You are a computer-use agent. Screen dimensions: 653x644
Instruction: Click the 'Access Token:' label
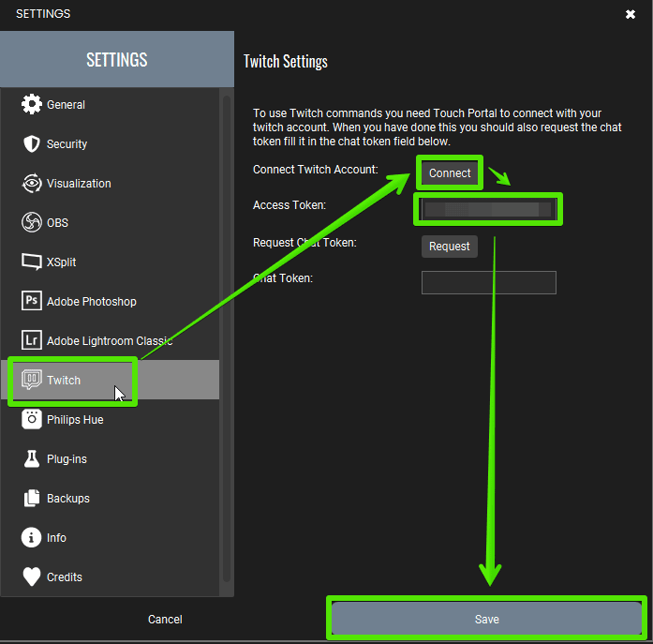pos(289,205)
